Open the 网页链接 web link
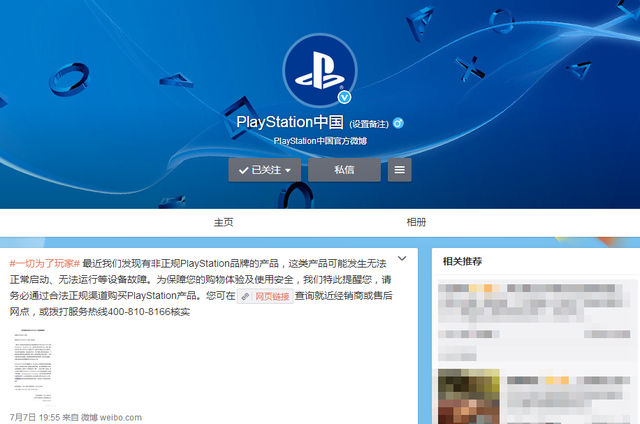640x424 pixels. tap(265, 296)
